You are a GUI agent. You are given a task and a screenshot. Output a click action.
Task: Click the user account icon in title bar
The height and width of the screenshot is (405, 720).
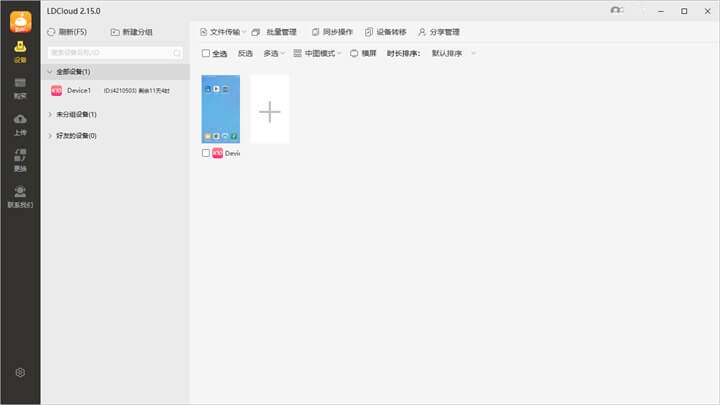(618, 11)
